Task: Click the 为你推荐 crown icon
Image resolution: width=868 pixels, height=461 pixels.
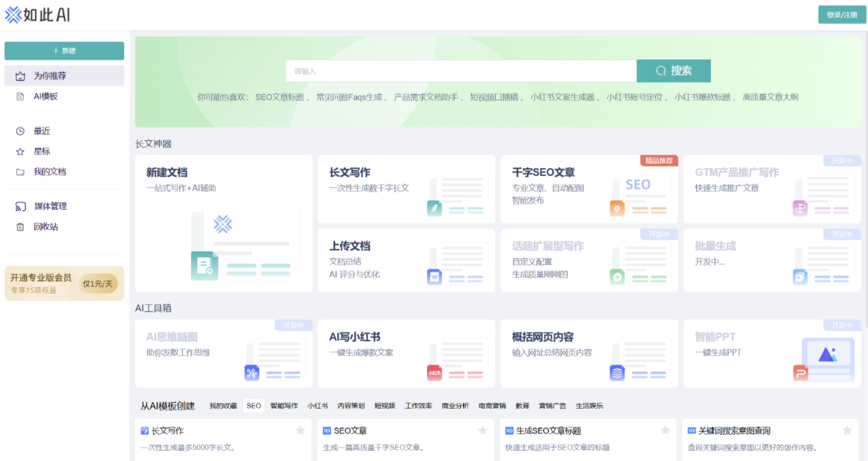Action: [20, 76]
